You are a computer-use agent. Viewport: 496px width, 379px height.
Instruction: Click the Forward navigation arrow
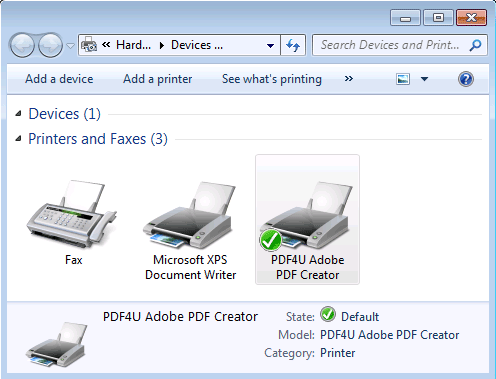coord(50,45)
